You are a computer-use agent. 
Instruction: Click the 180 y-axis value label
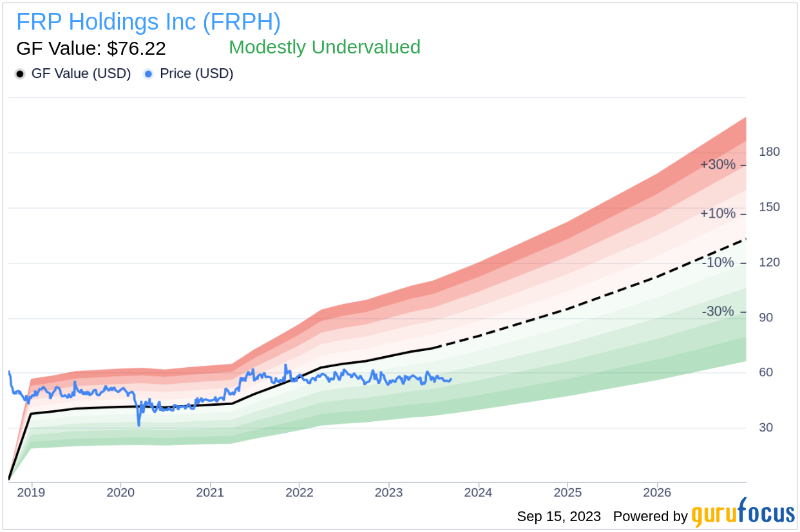(769, 152)
